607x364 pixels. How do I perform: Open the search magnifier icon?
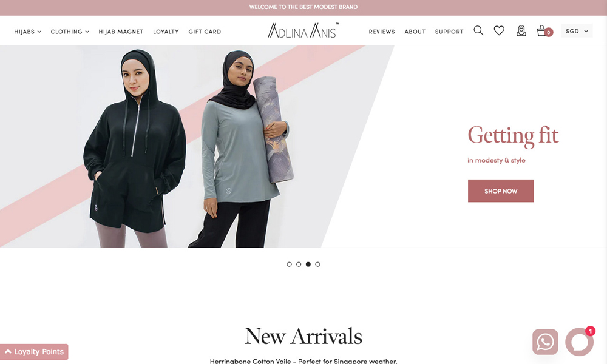478,30
